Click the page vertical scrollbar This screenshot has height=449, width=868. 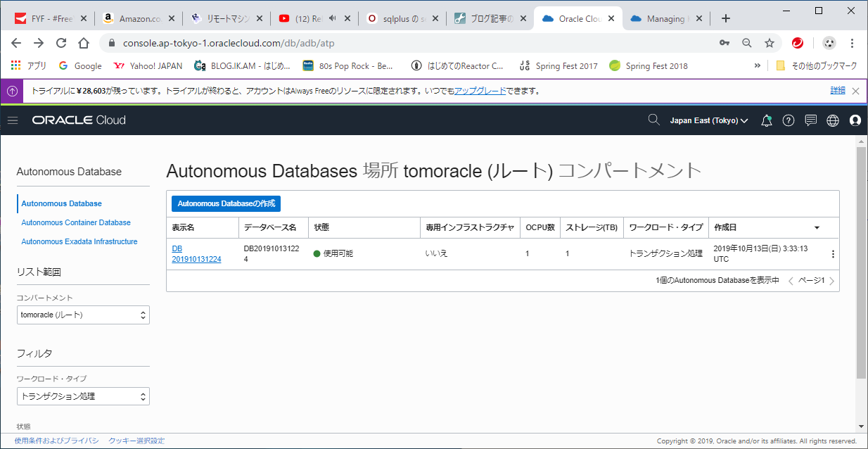(861, 264)
